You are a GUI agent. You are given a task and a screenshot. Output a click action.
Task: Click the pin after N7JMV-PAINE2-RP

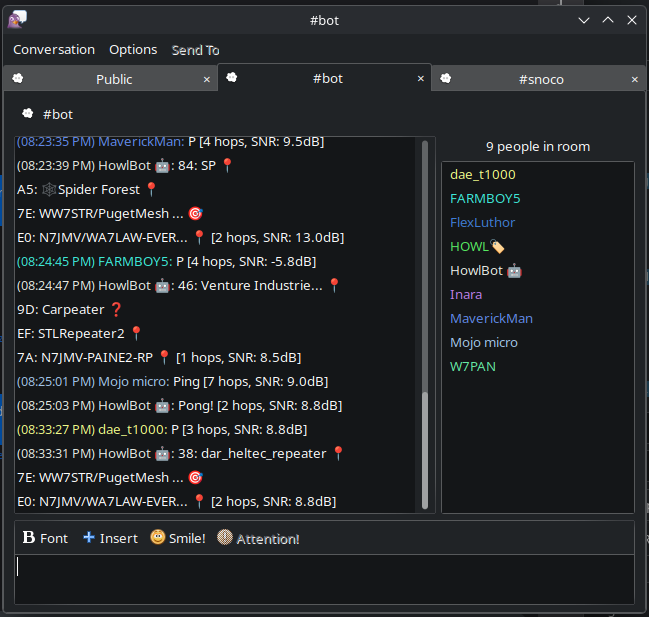164,358
